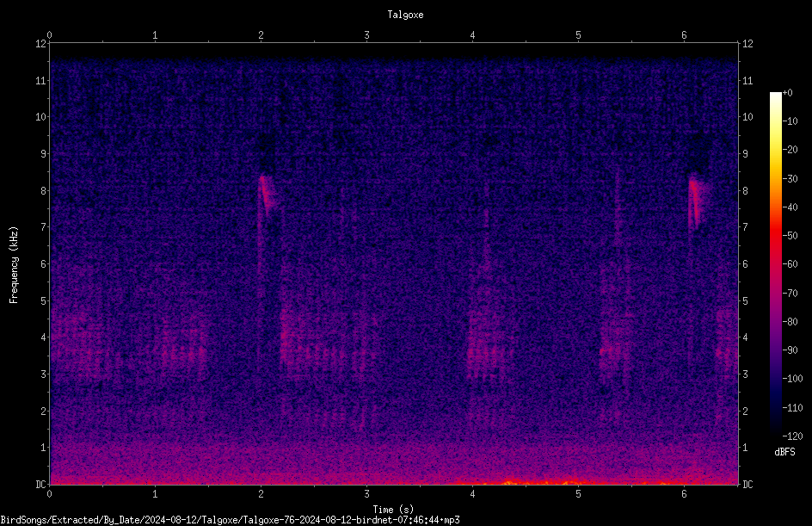This screenshot has height=526, width=812.
Task: Click the file path text at bottom
Action: point(230,520)
